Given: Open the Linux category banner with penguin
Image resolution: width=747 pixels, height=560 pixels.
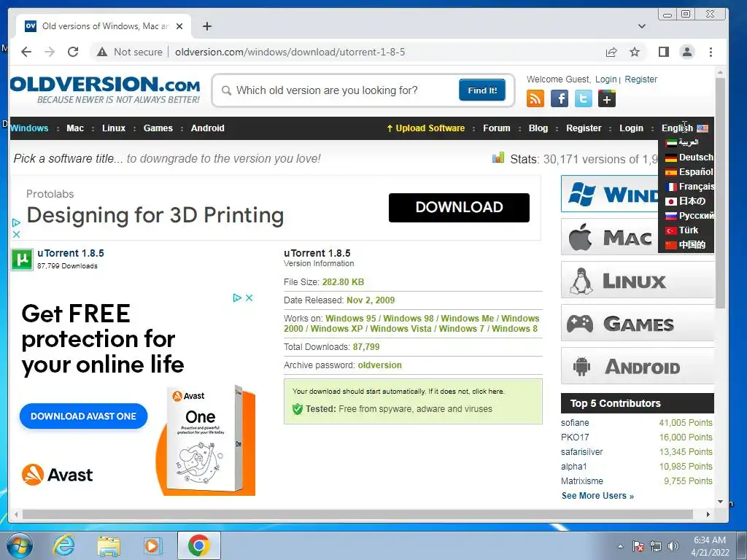Looking at the screenshot, I should pos(638,281).
